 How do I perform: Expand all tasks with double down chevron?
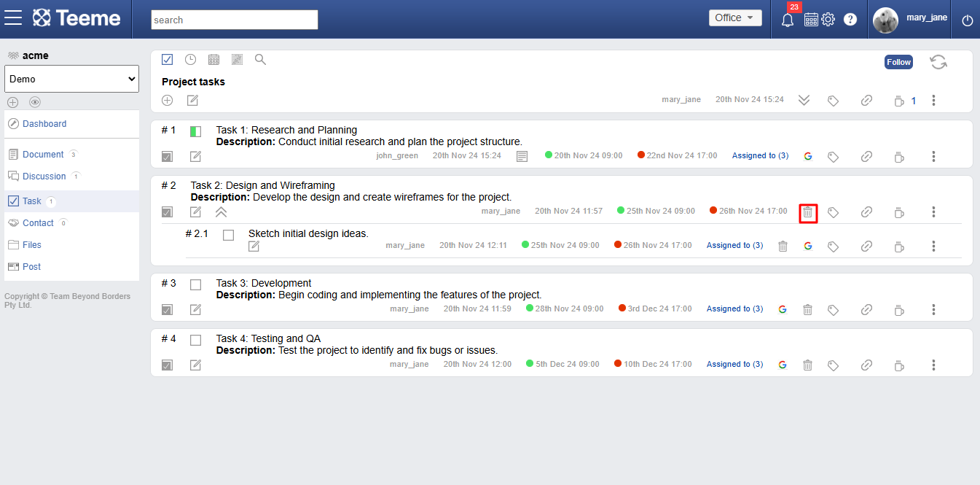coord(804,101)
